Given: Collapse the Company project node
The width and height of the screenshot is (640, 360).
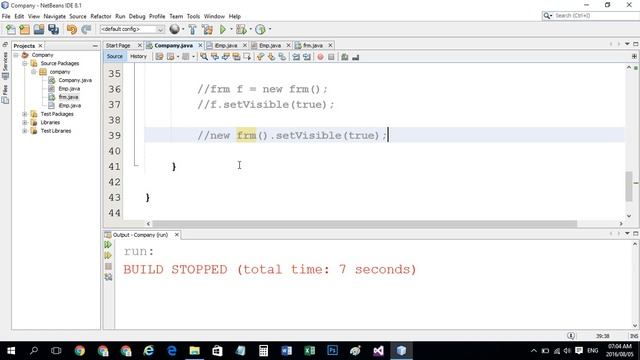Looking at the screenshot, I should [x=16, y=55].
